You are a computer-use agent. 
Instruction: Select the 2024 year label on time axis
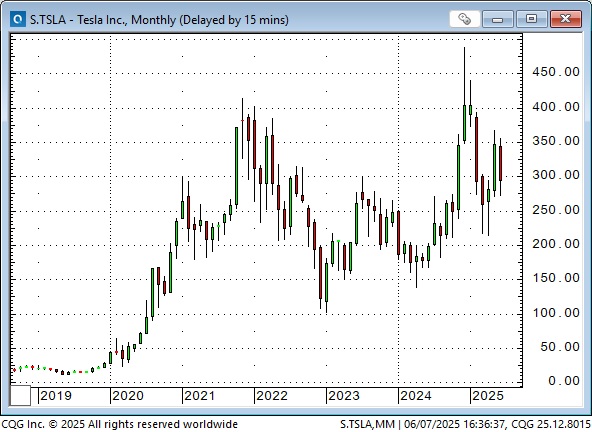coord(416,396)
